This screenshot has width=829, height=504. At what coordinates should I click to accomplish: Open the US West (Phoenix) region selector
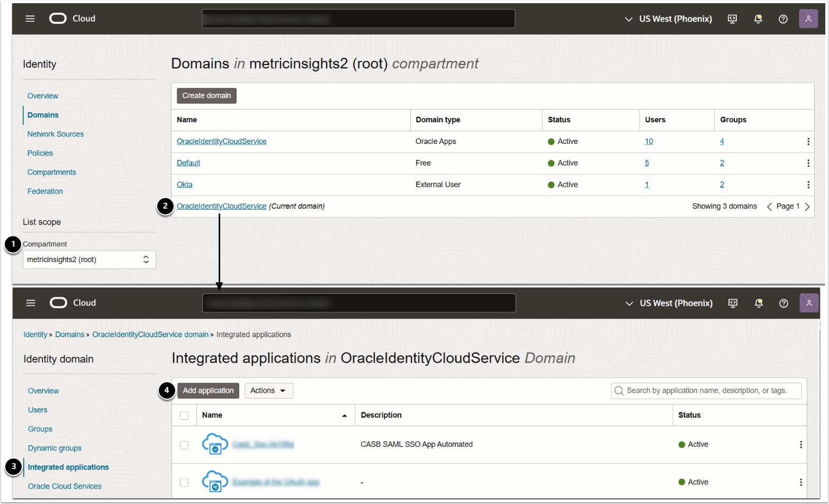point(669,19)
